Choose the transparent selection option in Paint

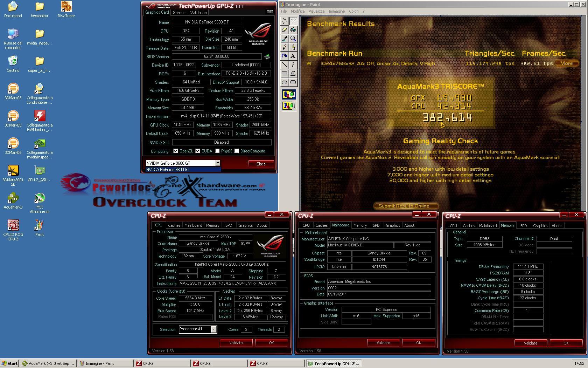(289, 105)
